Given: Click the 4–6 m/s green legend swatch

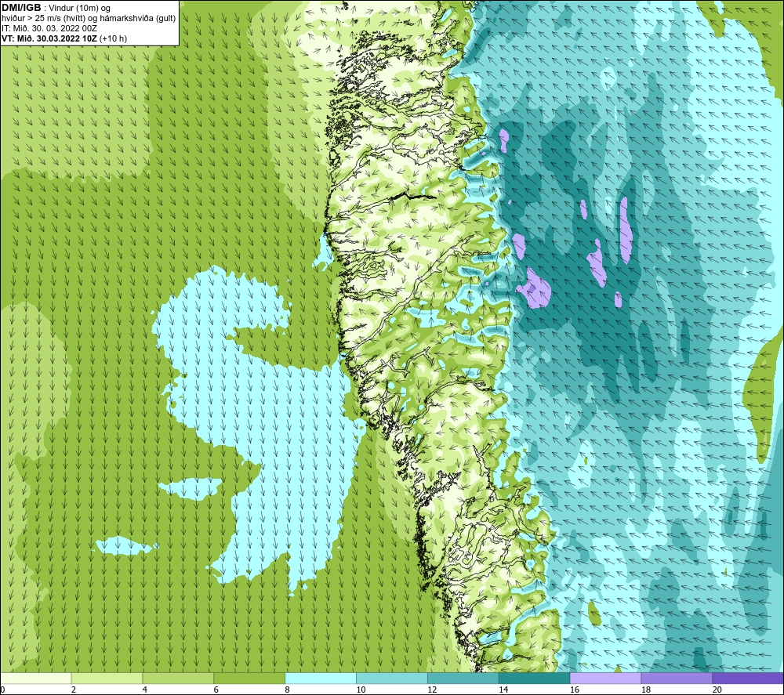Looking at the screenshot, I should coord(178,678).
